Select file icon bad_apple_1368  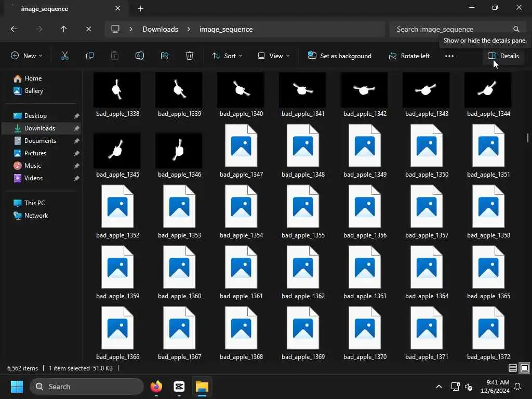click(x=241, y=328)
